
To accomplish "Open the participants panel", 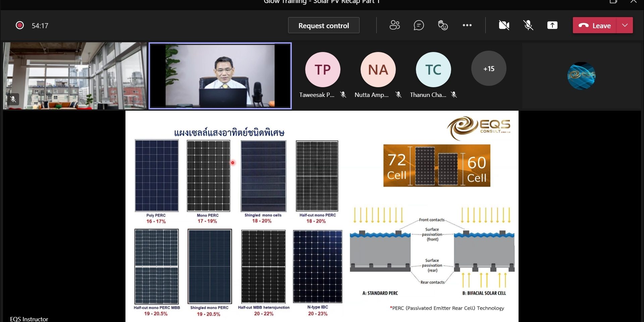I will pyautogui.click(x=394, y=25).
